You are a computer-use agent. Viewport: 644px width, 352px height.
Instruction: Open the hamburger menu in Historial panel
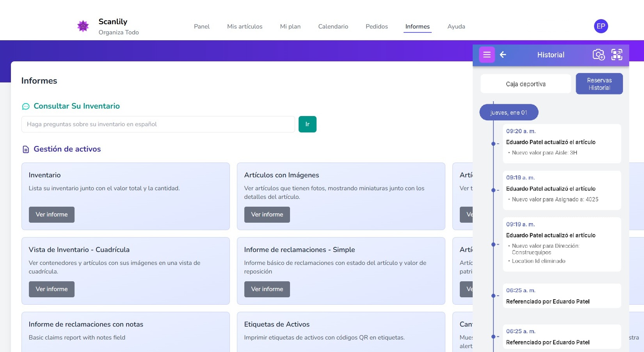click(487, 55)
